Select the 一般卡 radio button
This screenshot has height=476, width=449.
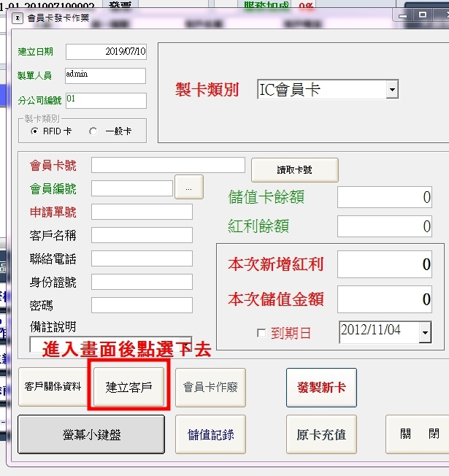[x=93, y=131]
